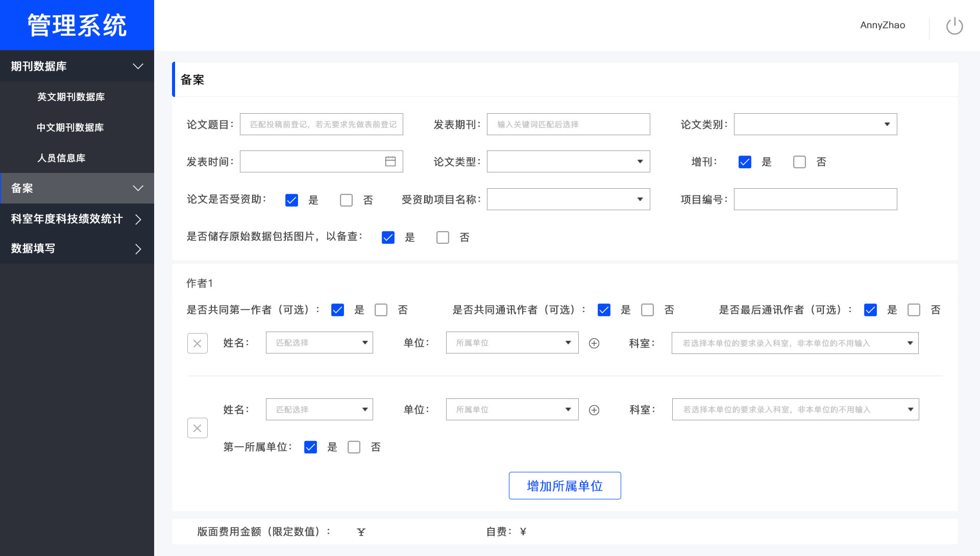
Task: Check 否 for 第一所属单位
Action: tap(354, 447)
